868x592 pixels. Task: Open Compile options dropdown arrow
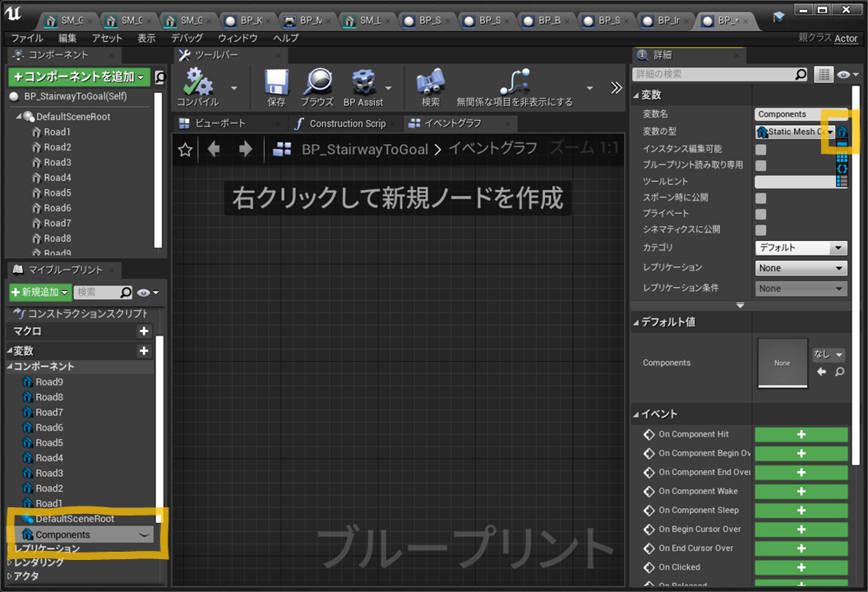click(x=234, y=88)
